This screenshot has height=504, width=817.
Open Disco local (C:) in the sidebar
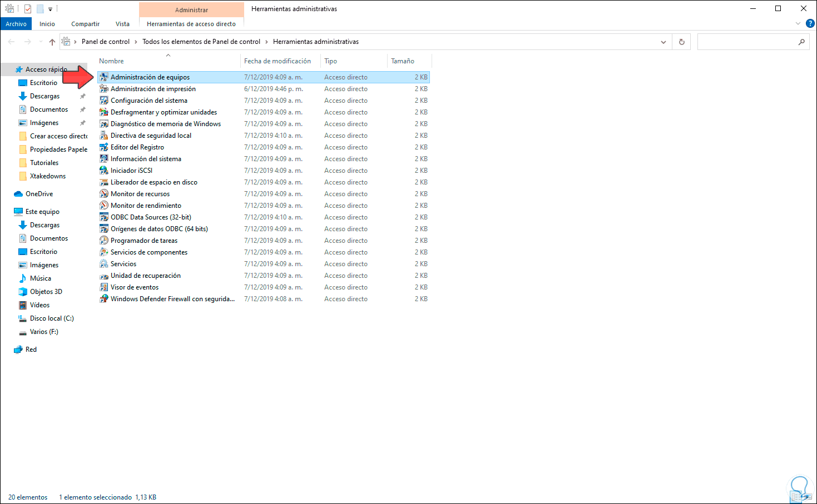(x=52, y=318)
